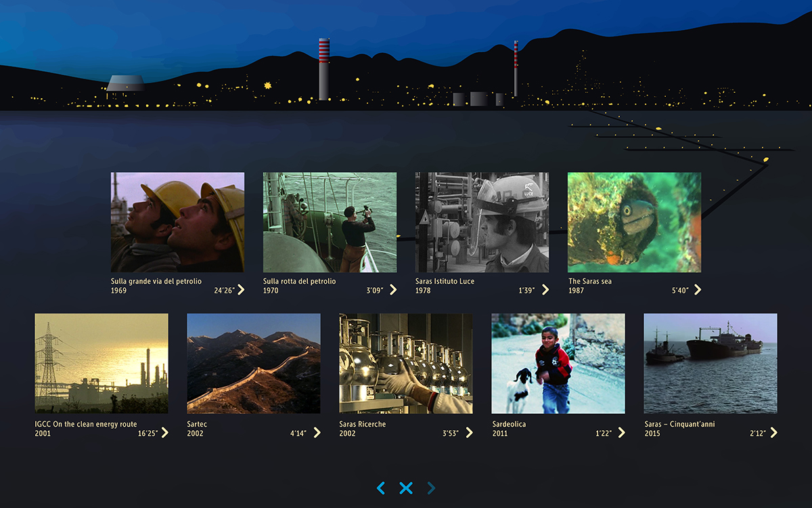
Task: Close the video gallery with the X
Action: tap(406, 488)
